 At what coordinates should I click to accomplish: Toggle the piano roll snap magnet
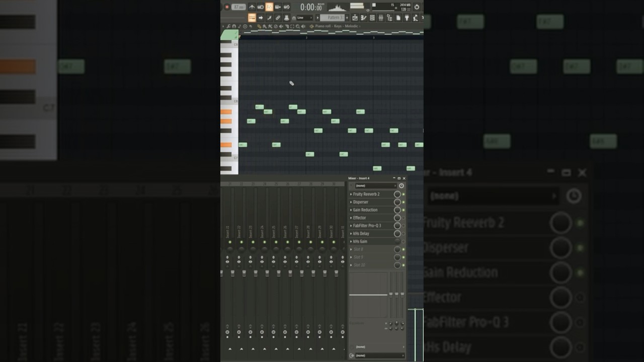coord(234,26)
